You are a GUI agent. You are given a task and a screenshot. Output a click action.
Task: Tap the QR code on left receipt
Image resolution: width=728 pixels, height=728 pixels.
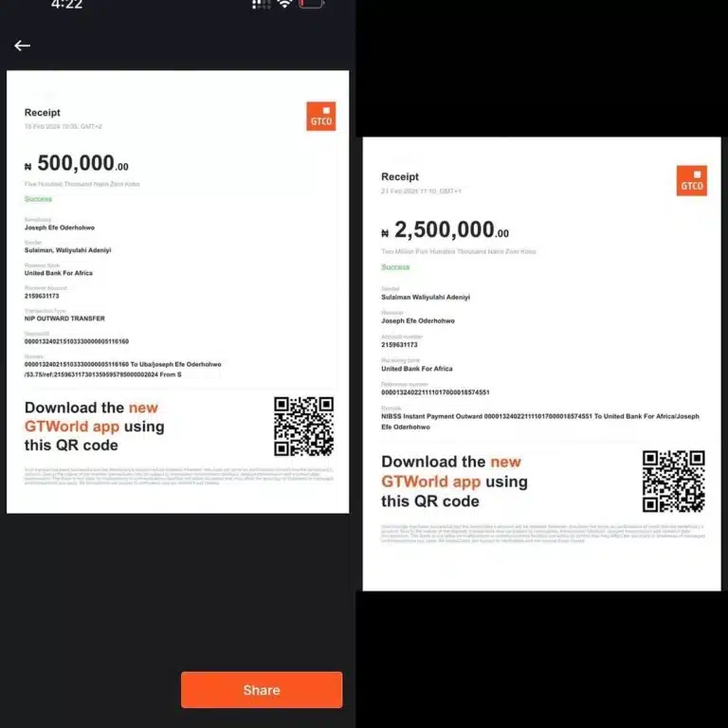(303, 427)
